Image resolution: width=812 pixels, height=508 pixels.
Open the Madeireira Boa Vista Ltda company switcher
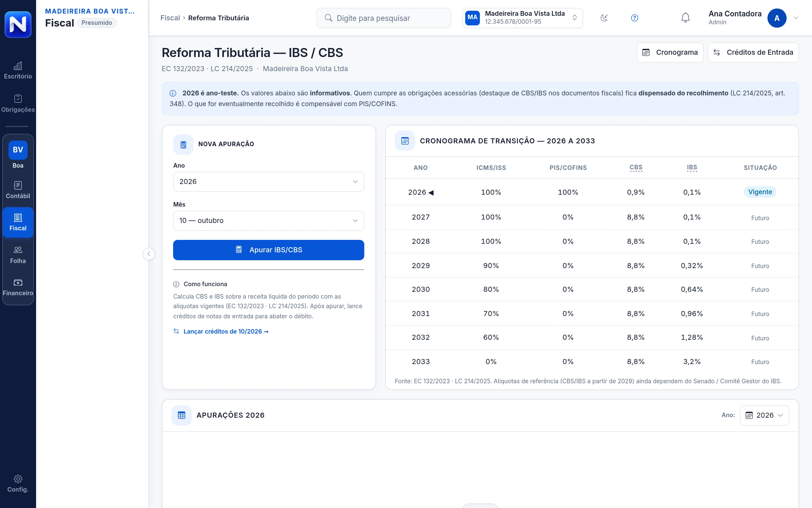click(522, 18)
